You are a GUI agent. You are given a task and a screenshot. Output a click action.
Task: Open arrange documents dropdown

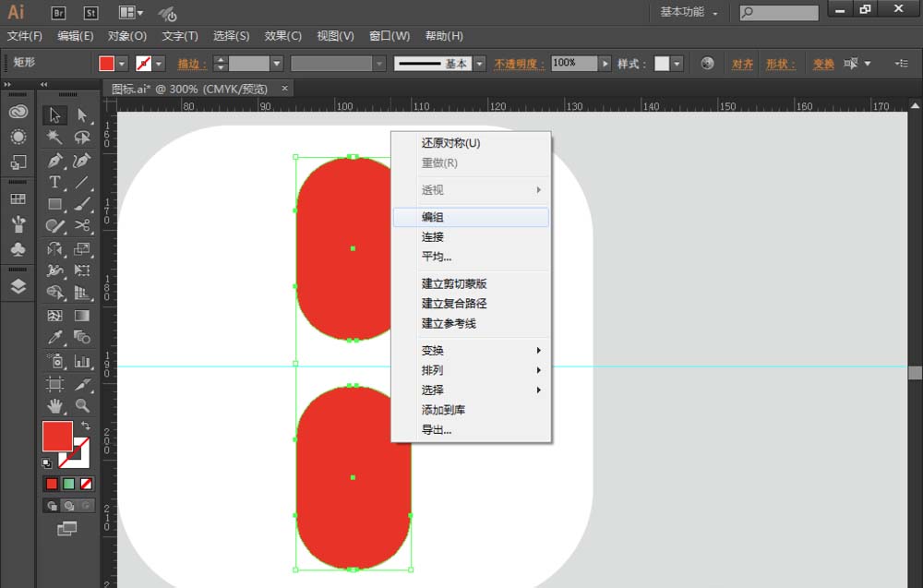click(131, 12)
